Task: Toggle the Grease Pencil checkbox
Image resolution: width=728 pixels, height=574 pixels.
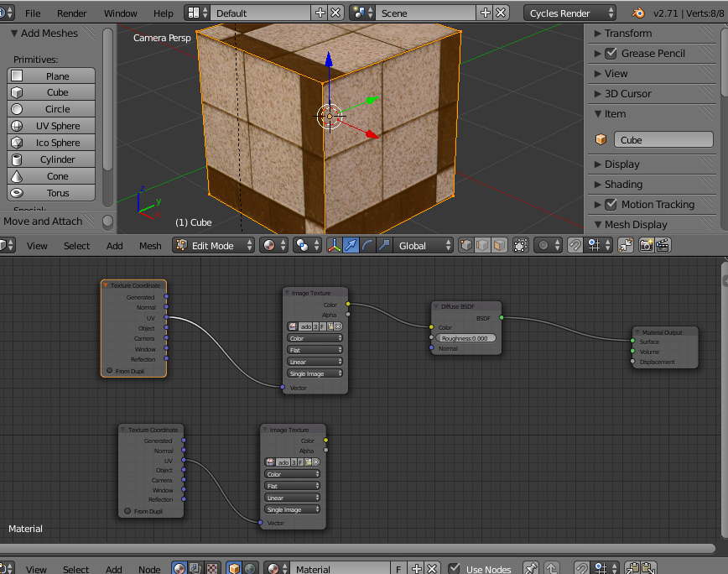Action: (x=610, y=54)
